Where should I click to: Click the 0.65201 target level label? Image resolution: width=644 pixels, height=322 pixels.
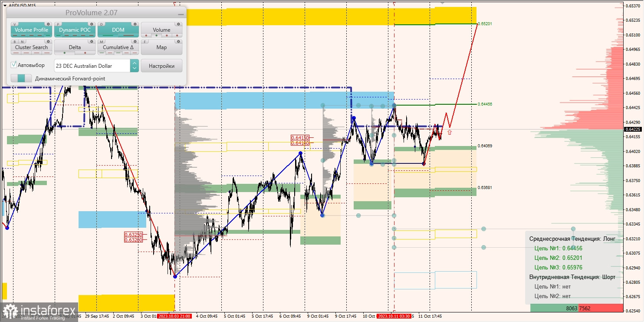(485, 23)
